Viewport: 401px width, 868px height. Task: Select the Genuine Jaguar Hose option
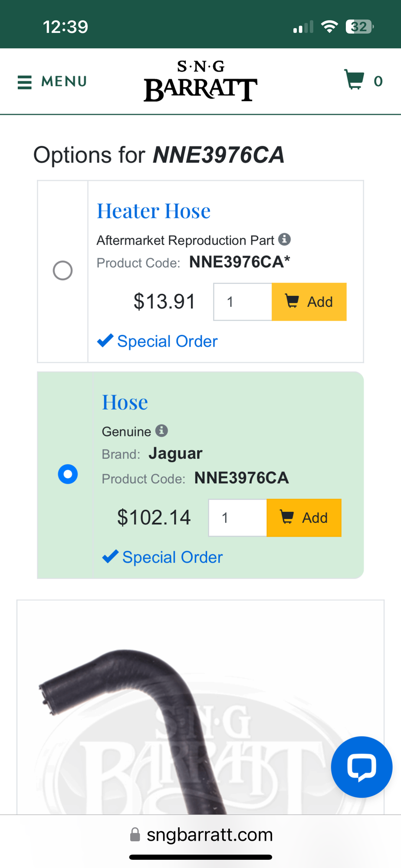click(68, 474)
